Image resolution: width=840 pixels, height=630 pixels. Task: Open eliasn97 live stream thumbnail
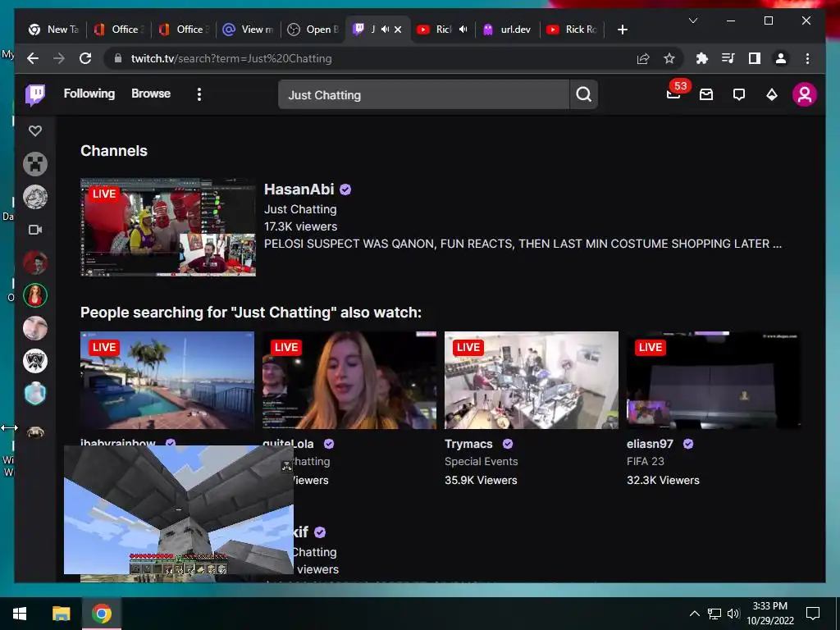714,380
